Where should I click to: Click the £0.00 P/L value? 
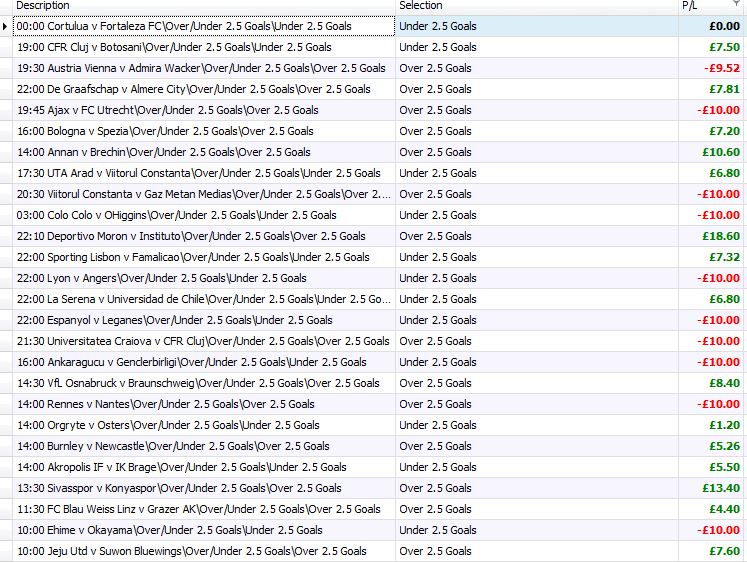[724, 26]
